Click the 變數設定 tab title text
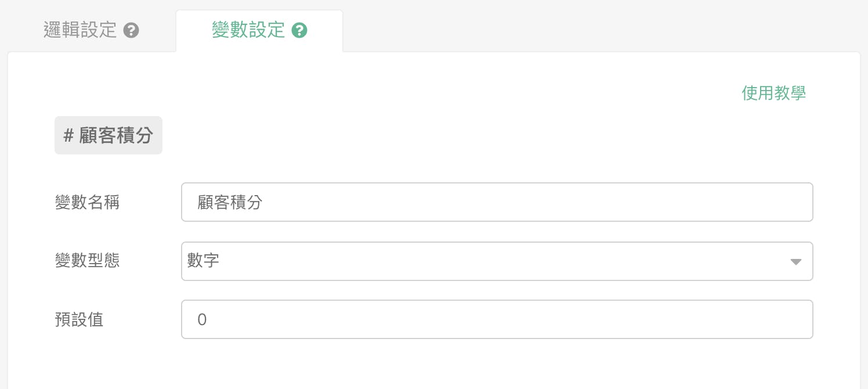Viewport: 868px width, 389px height. 248,30
